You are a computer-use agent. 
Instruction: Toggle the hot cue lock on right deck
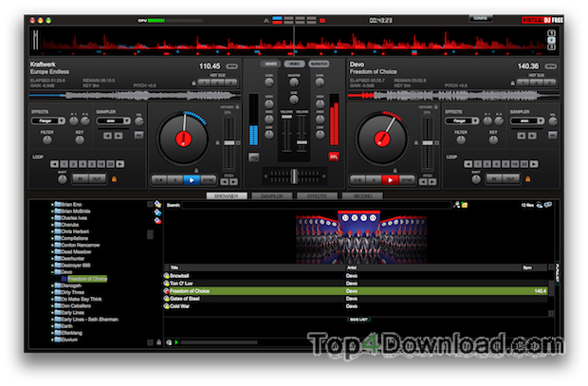pos(513,83)
